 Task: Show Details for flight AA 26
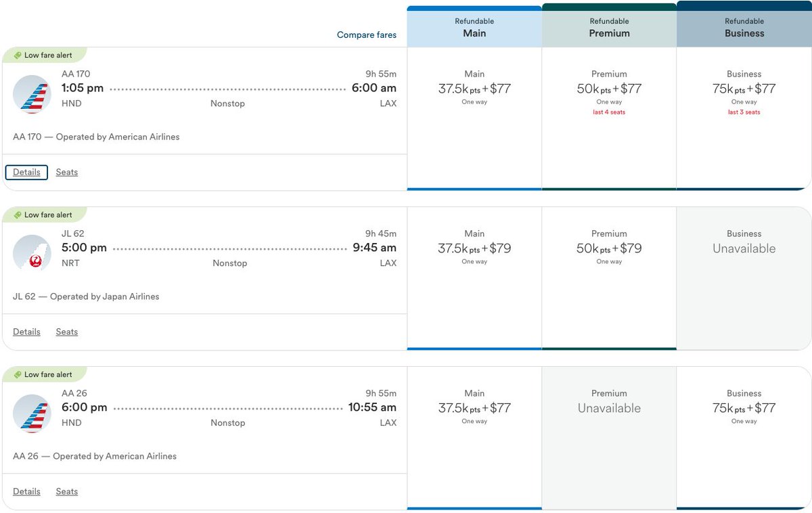point(26,491)
